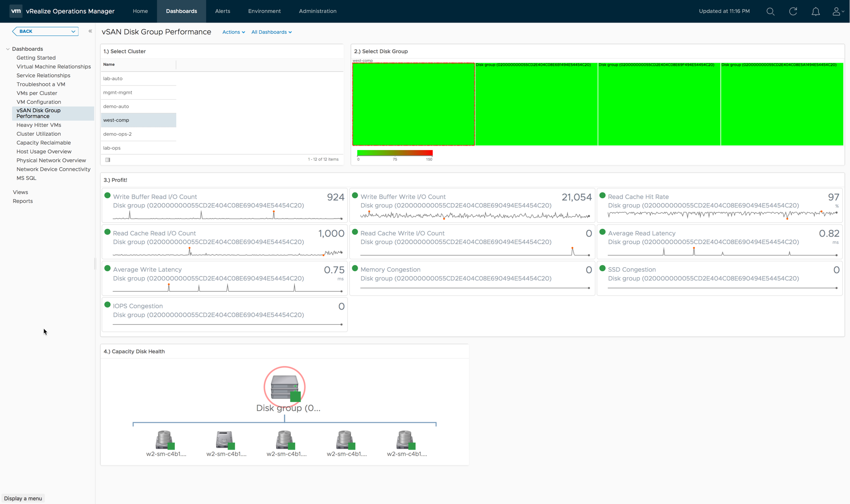Click the Write Buffer Write I/O Count sparkline

475,215
